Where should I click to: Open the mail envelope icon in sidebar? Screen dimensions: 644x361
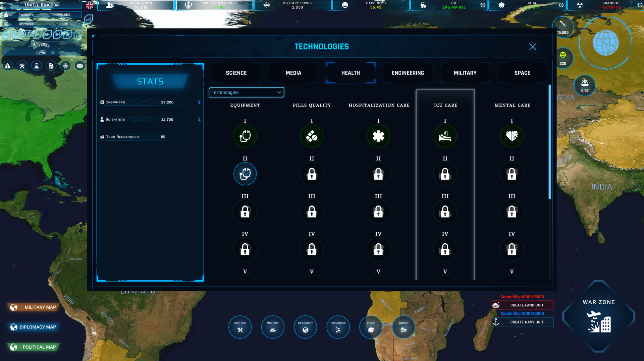[80, 66]
